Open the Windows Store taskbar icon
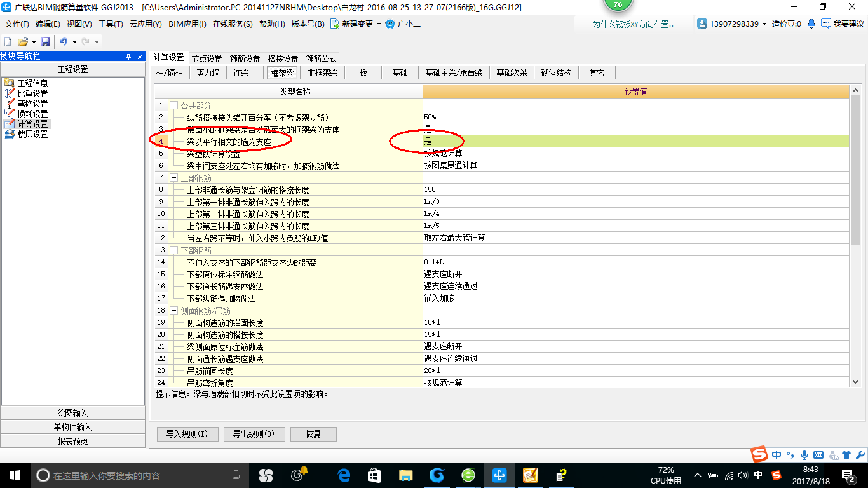 (x=374, y=475)
